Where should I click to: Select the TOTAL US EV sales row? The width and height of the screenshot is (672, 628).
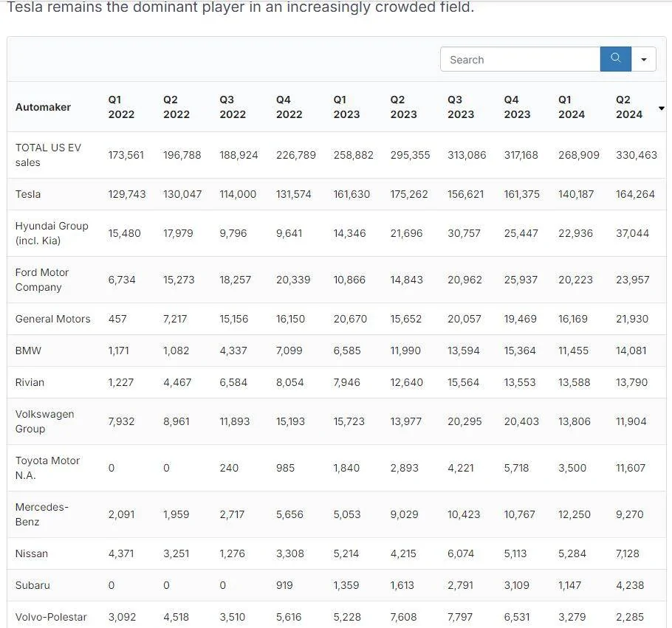(337, 155)
